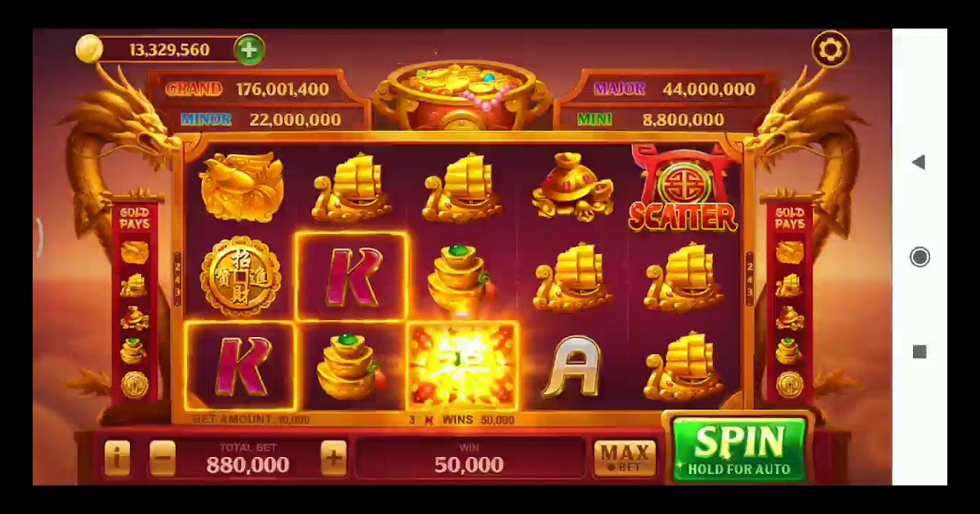The width and height of the screenshot is (980, 514).
Task: Tap the coin balance 13,329,560 display
Action: [x=170, y=50]
